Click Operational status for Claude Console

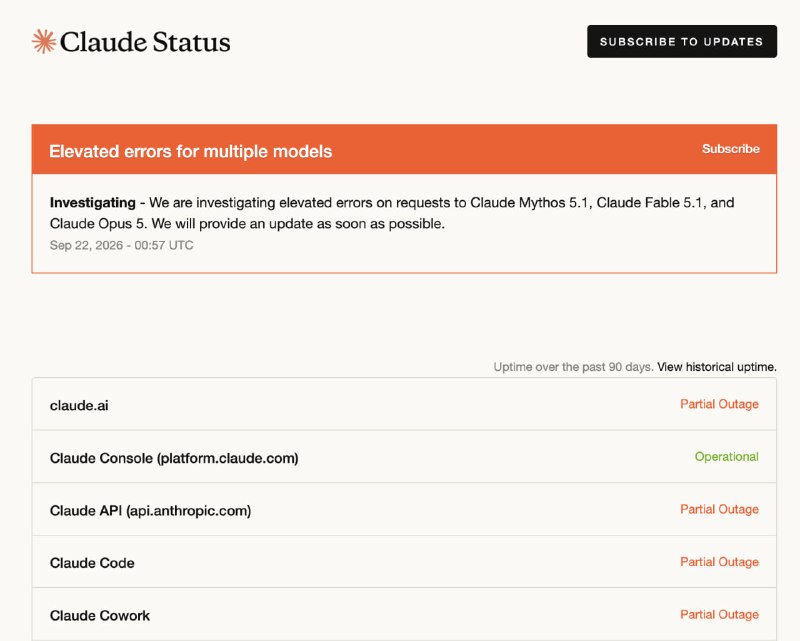pyautogui.click(x=727, y=456)
